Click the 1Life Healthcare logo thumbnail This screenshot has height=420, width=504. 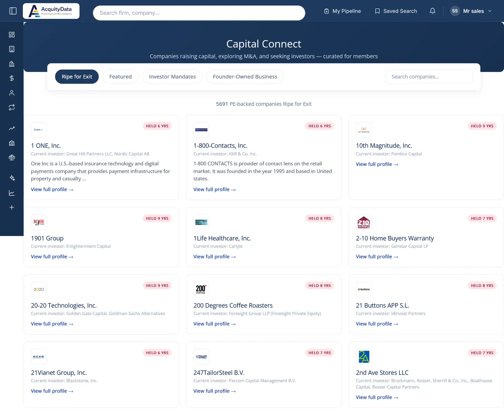201,222
